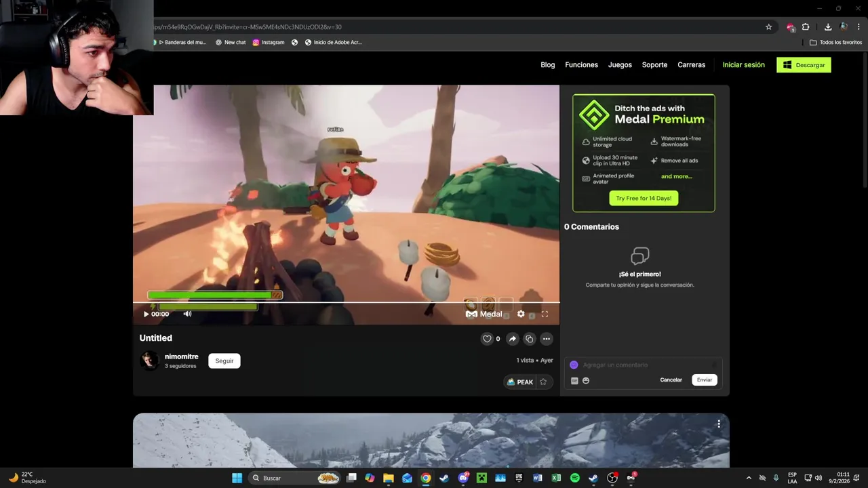Open Spotify from the taskbar
Viewport: 868px width, 488px height.
[x=574, y=478]
